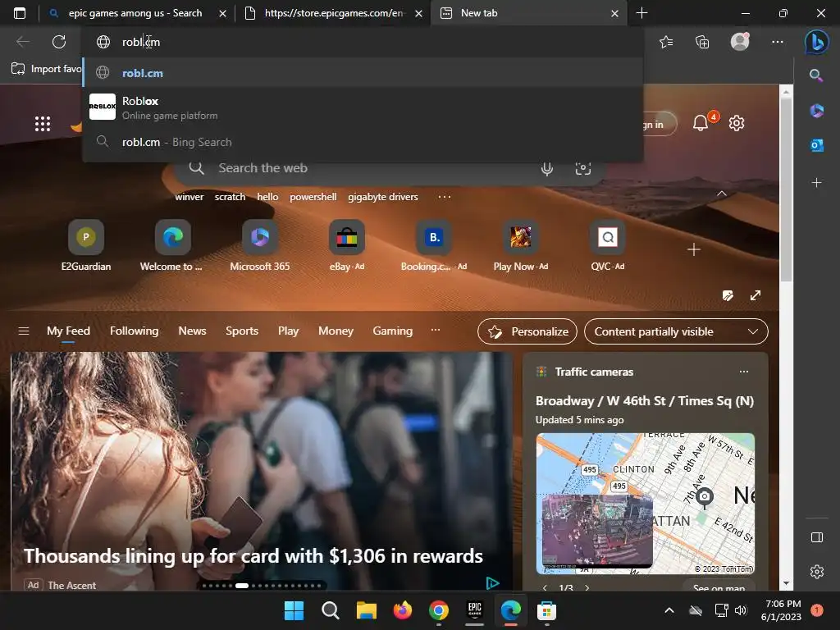The width and height of the screenshot is (840, 630).
Task: Add a new quick link plus
Action: pos(694,249)
